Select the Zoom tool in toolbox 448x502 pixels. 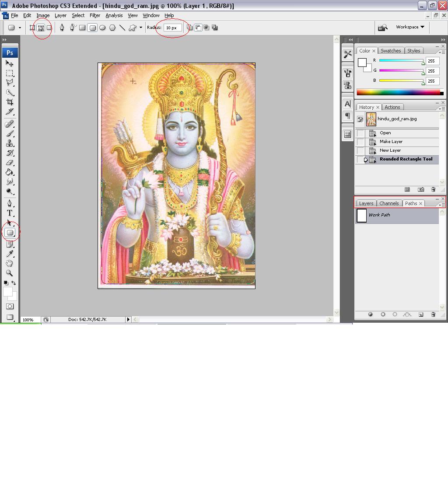[x=10, y=273]
